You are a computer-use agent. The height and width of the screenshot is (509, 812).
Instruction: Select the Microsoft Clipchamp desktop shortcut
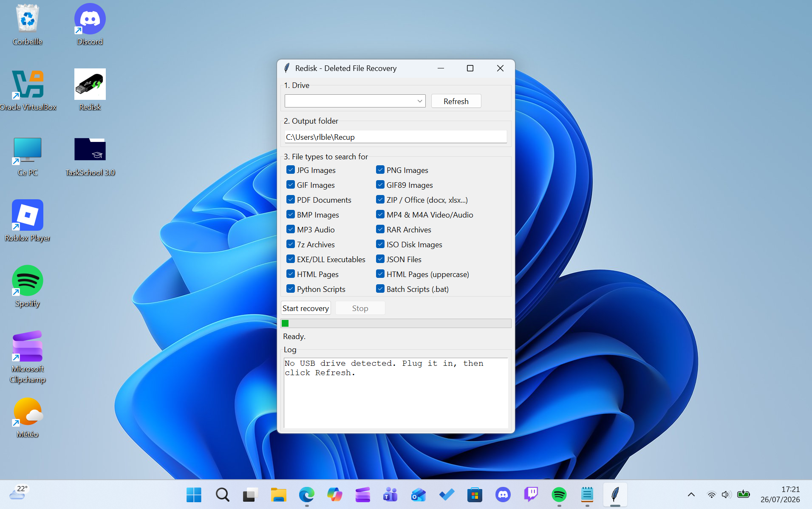(x=28, y=357)
